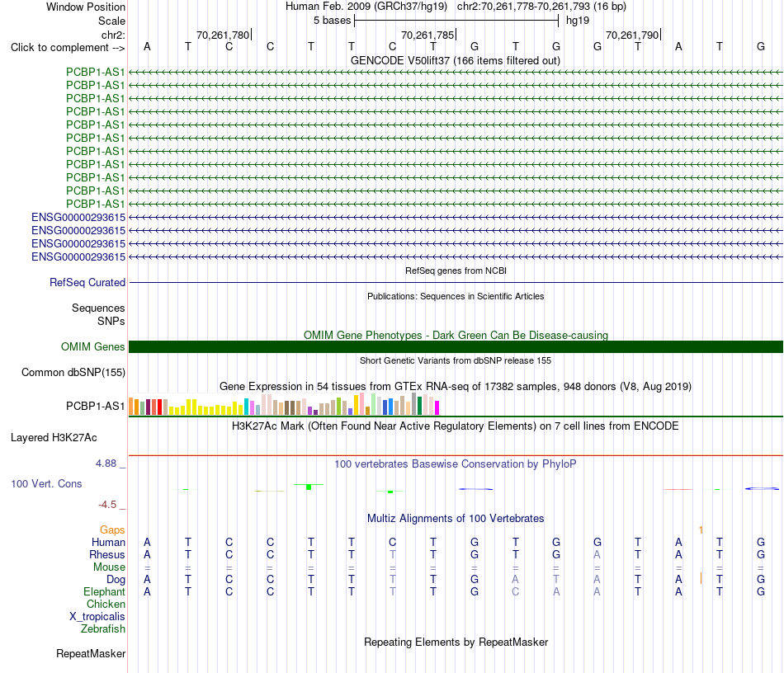Click the 70,261,780 position marker
This screenshot has height=673, width=784.
pos(223,35)
